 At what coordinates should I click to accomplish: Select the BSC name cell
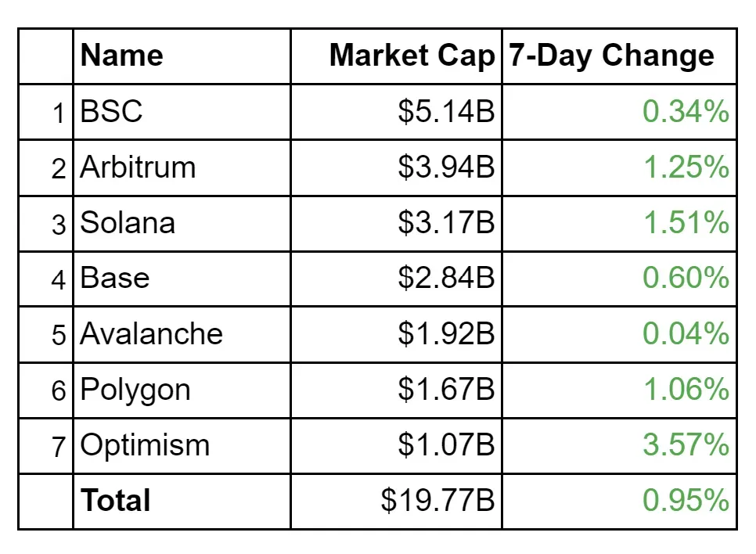click(112, 112)
